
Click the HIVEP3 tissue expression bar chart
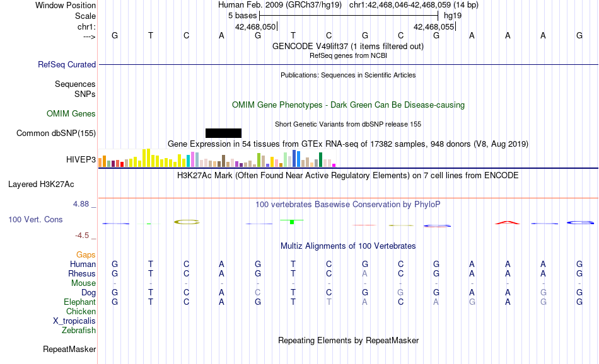coord(217,158)
